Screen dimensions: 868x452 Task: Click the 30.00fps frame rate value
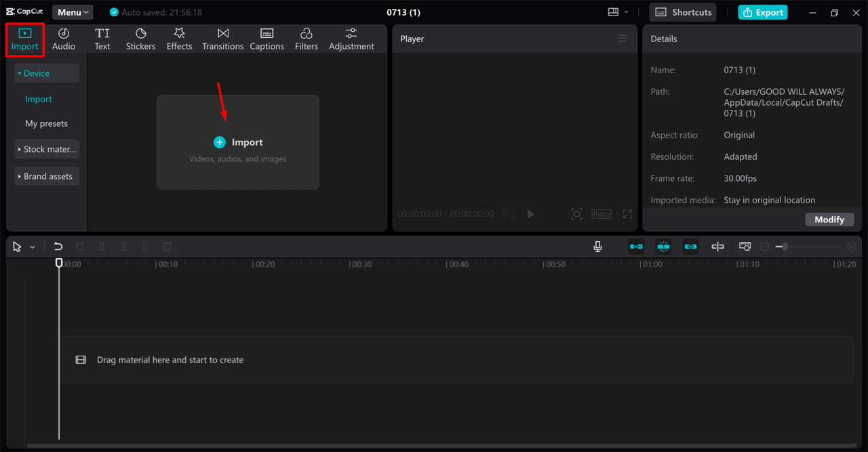coord(741,178)
